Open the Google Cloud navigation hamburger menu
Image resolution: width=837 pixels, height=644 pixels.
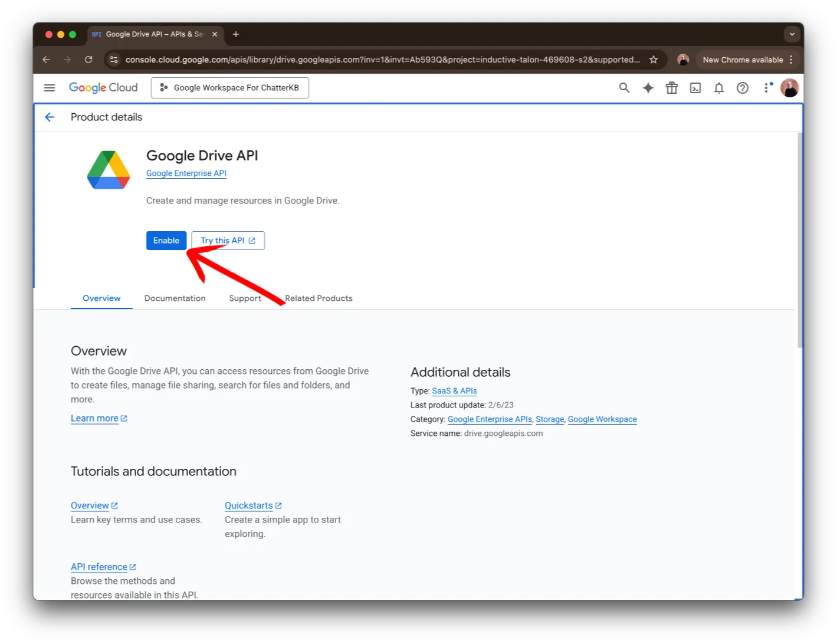pyautogui.click(x=50, y=88)
